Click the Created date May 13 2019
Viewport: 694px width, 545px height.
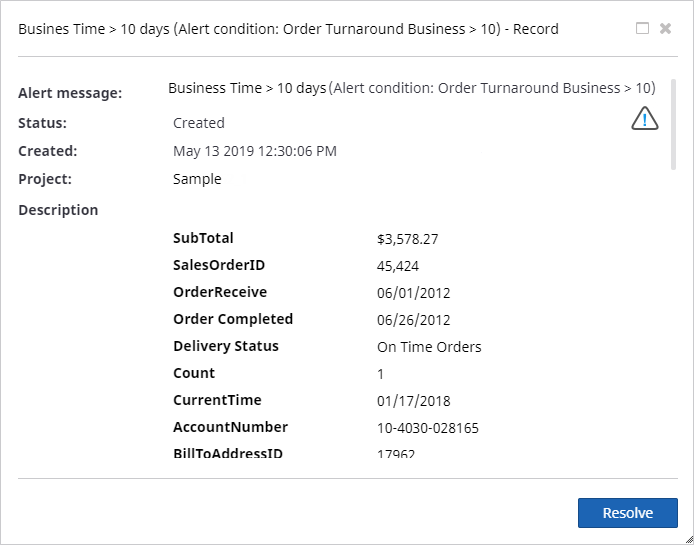255,151
